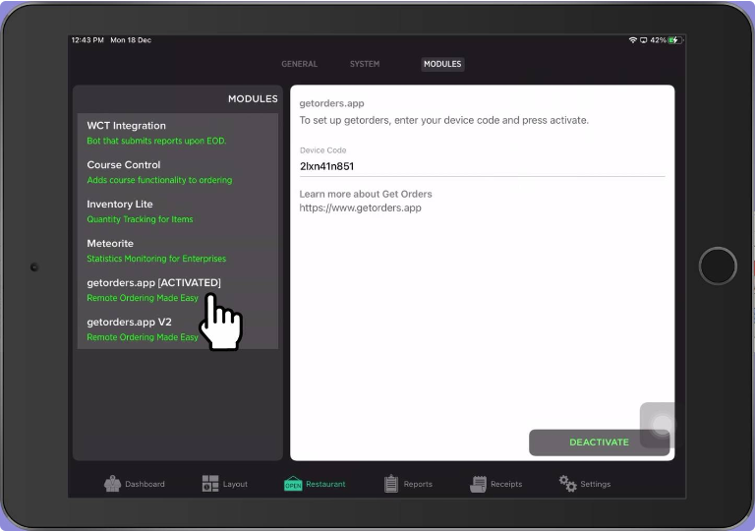The image size is (756, 532).
Task: Tap the Receipts label in navigation
Action: 506,484
